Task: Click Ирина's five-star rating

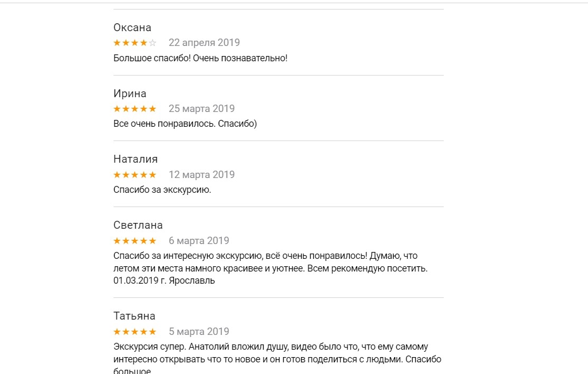Action: [x=135, y=109]
